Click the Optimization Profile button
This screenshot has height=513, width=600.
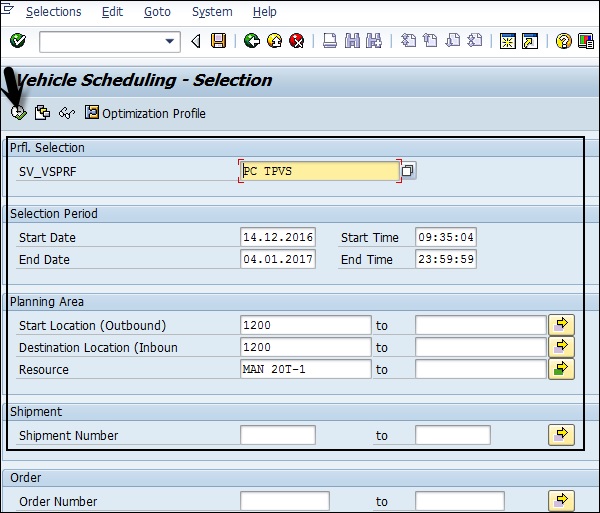pyautogui.click(x=145, y=113)
